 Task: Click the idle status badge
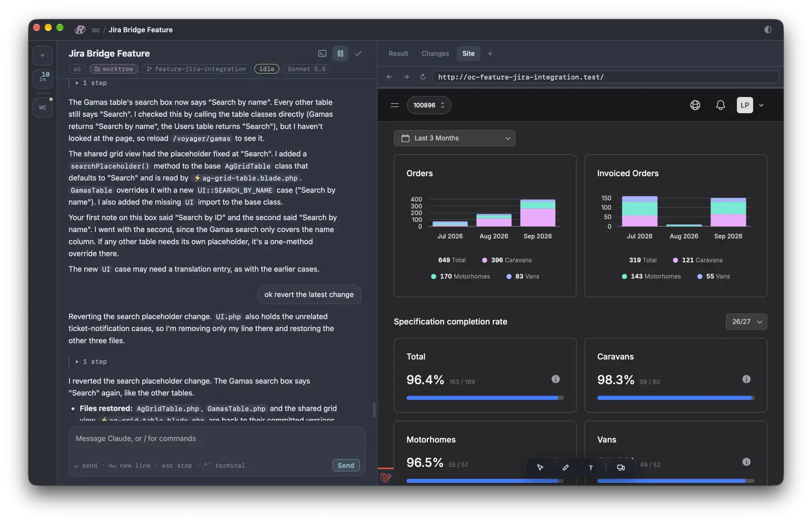pyautogui.click(x=267, y=69)
